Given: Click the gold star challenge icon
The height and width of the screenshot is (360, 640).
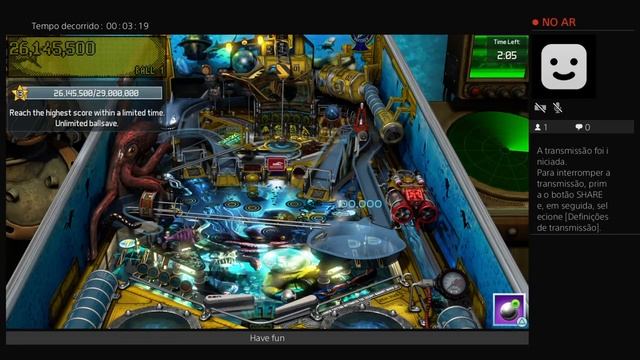Looking at the screenshot, I should [20, 93].
